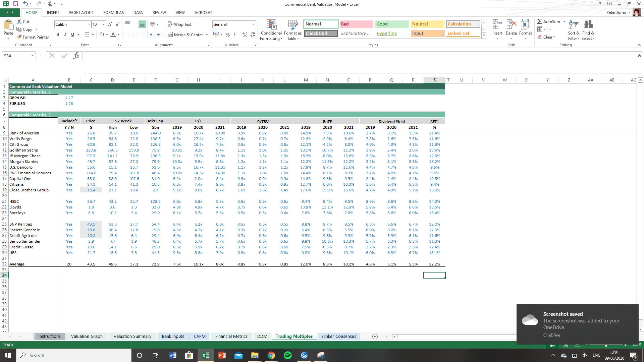Switch to the Broker Consensus sheet

(x=339, y=337)
